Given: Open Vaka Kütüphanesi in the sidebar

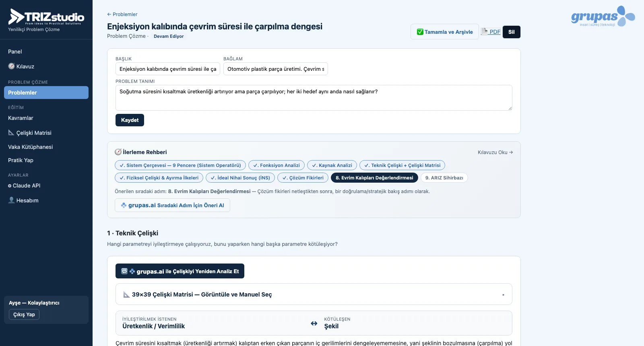Looking at the screenshot, I should 46,147.
